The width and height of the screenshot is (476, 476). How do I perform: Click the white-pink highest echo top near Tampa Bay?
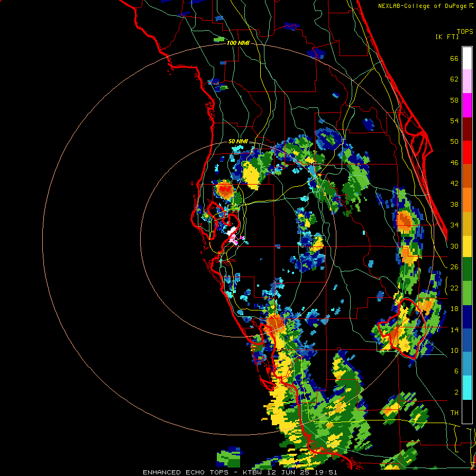pos(233,235)
